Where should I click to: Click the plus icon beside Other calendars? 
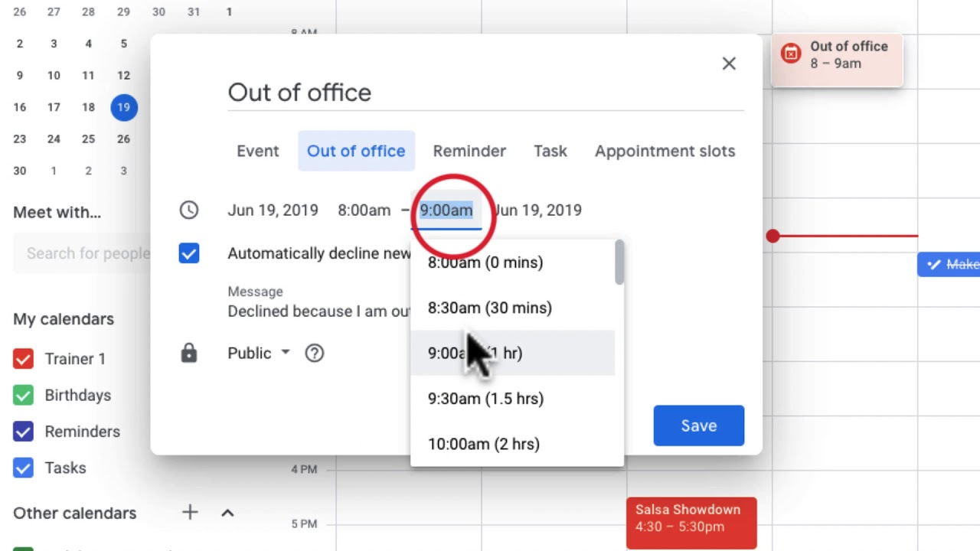coord(190,513)
